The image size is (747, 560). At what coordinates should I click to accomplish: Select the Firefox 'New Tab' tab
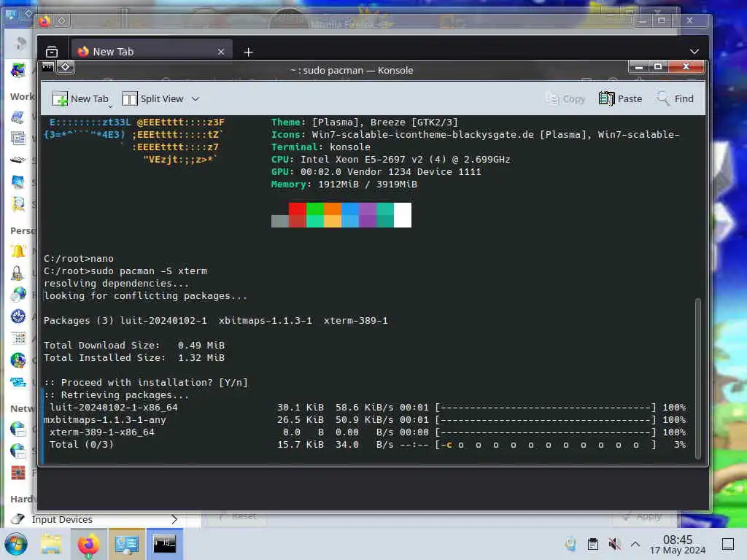[152, 52]
